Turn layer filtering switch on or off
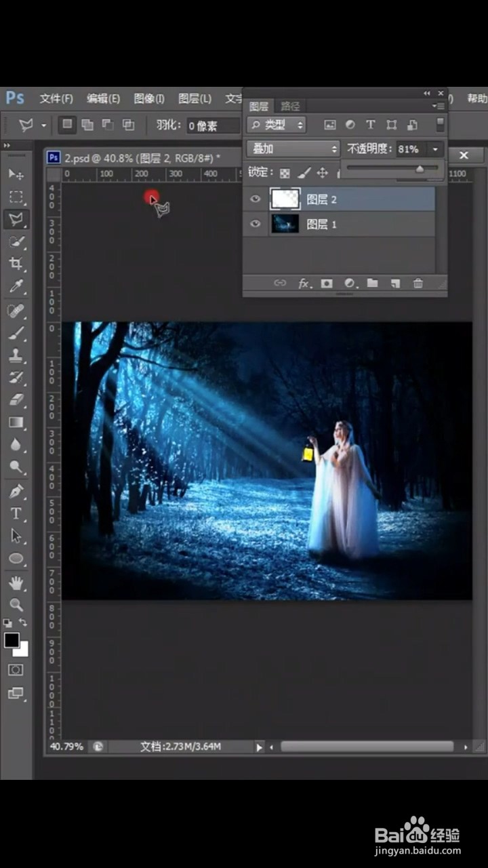Viewport: 488px width, 868px height. coord(440,125)
